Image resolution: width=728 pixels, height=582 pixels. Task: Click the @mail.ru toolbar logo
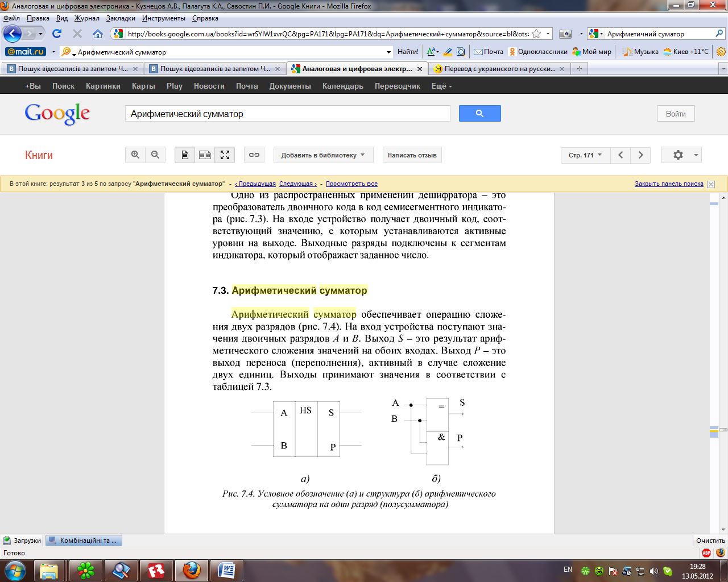(x=26, y=52)
